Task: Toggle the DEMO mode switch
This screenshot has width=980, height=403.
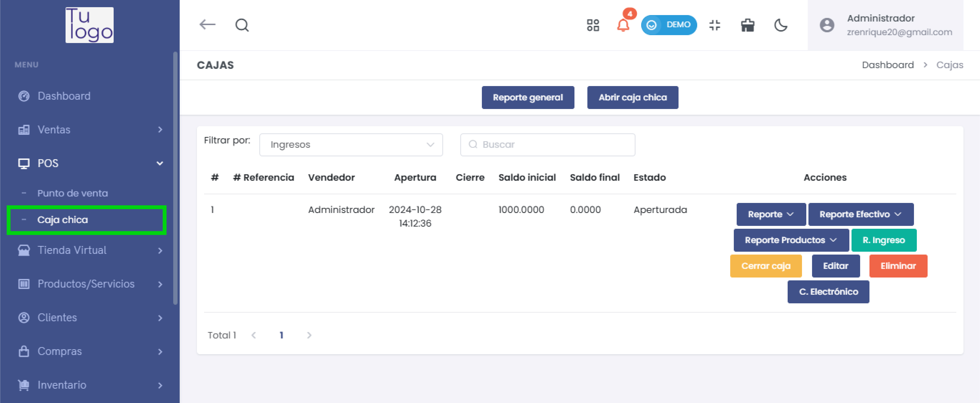Action: coord(669,25)
